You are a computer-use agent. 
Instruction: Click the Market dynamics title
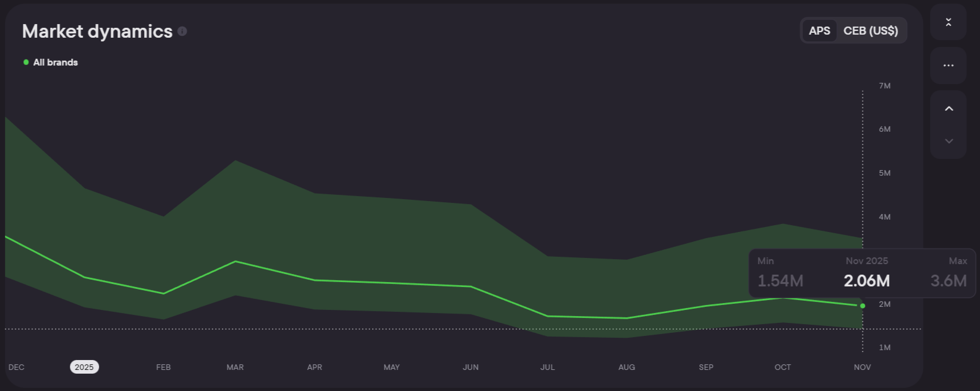tap(97, 32)
